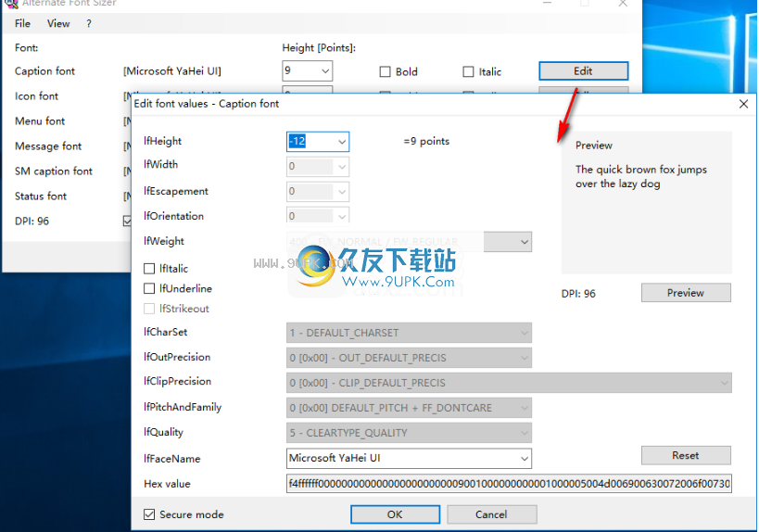
Task: Click the Preview button
Action: coord(686,293)
